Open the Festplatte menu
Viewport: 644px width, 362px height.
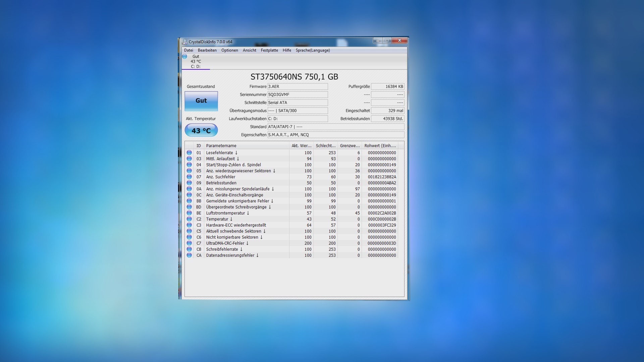[x=269, y=50]
